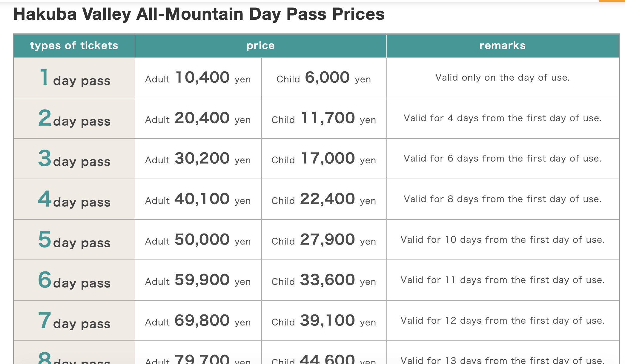Select the 5 day pass ticket type
625x364 pixels.
74,240
